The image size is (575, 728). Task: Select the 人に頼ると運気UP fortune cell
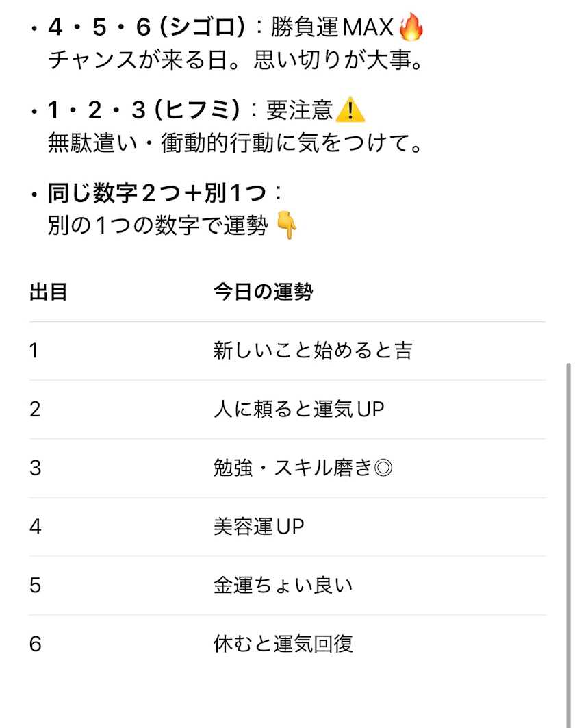click(298, 410)
